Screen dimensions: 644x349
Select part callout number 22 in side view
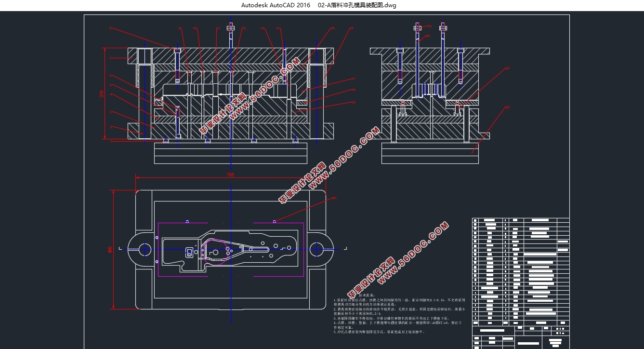click(x=507, y=68)
